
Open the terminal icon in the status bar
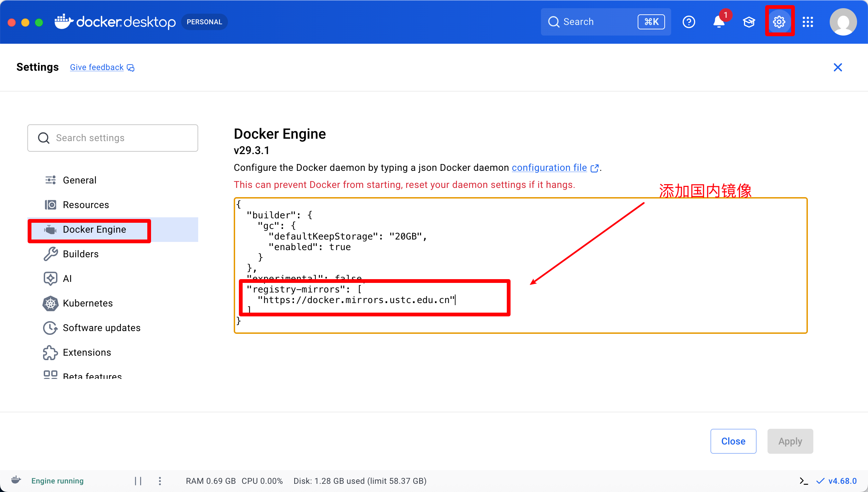tap(804, 481)
